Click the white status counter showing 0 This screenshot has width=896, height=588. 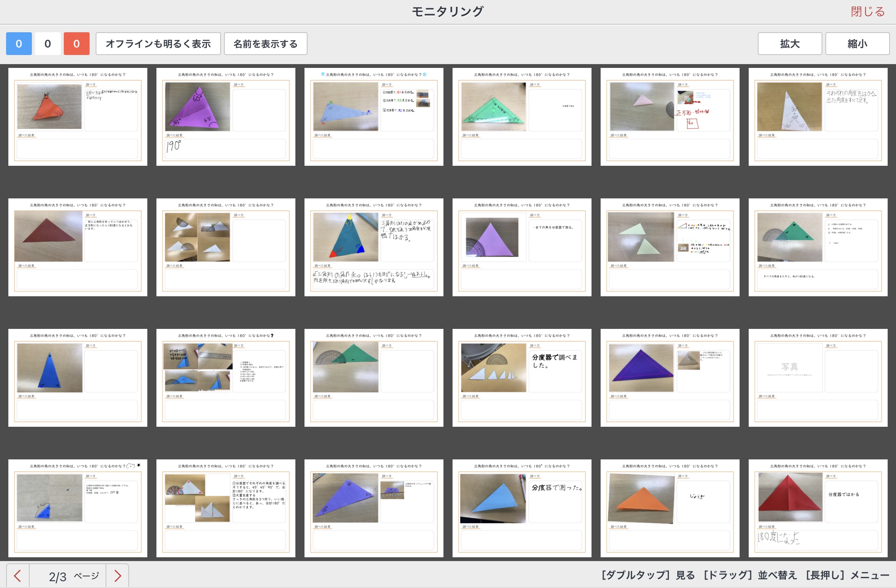point(48,44)
